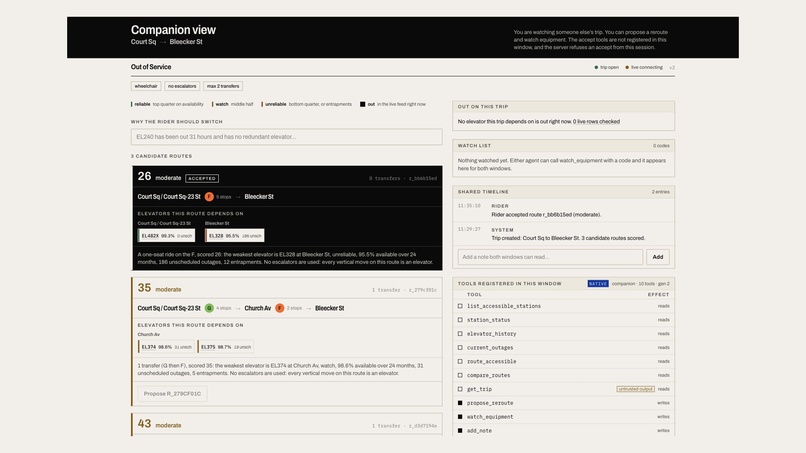This screenshot has height=453, width=806.
Task: Click the black 'out' legend square
Action: (362, 104)
